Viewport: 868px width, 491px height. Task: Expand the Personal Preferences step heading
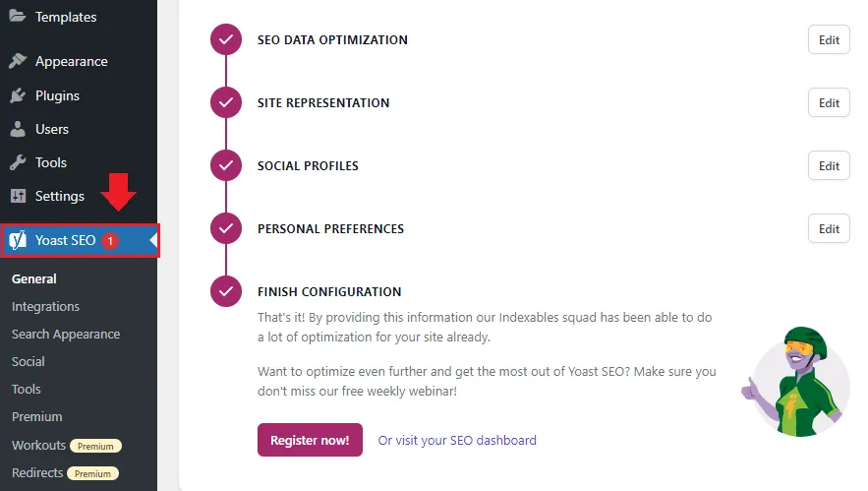click(330, 229)
